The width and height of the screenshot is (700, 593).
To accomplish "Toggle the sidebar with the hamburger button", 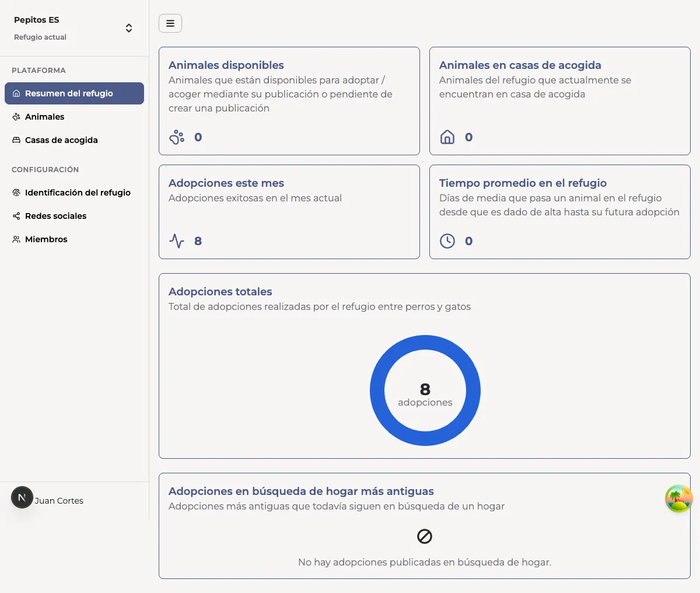I will [170, 23].
